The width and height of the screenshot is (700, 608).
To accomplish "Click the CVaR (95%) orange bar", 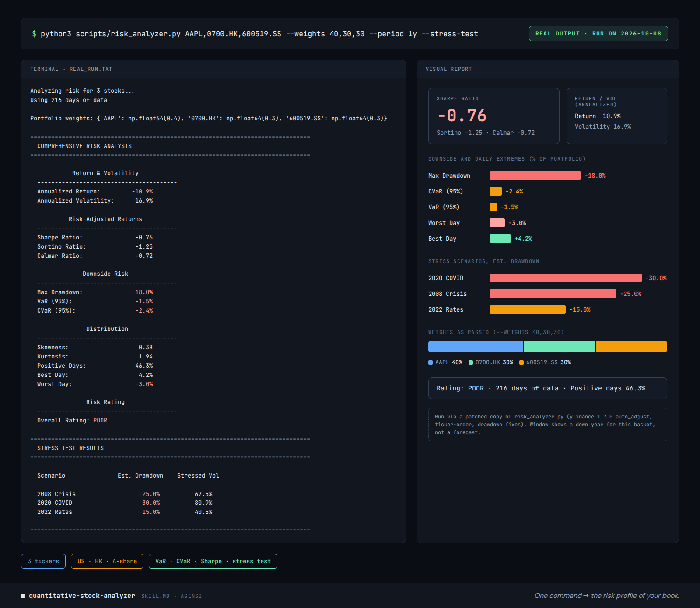I will click(496, 191).
